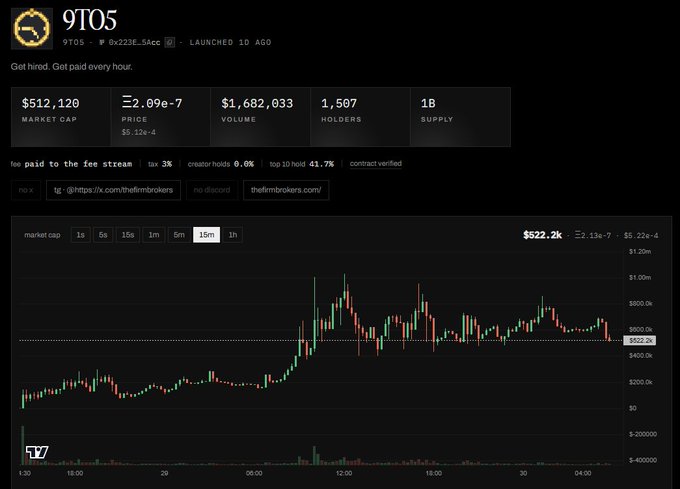Click the 1B supply card
The width and height of the screenshot is (680, 489).
click(460, 117)
